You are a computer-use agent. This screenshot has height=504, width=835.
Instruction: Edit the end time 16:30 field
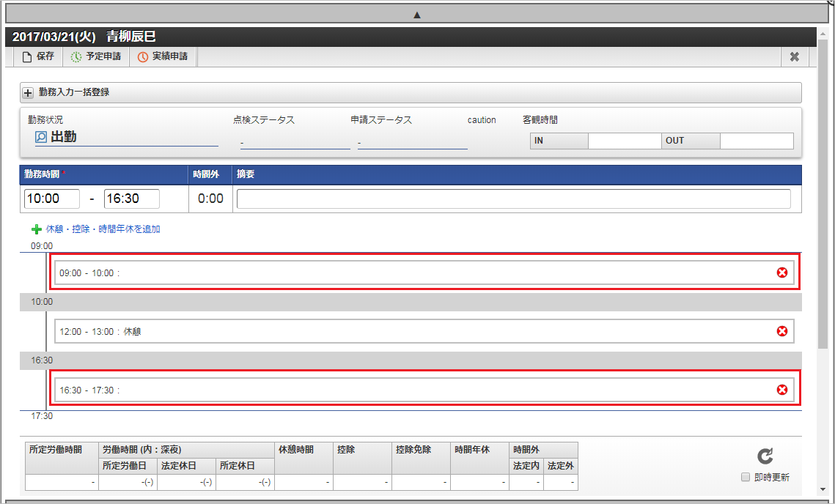(131, 199)
